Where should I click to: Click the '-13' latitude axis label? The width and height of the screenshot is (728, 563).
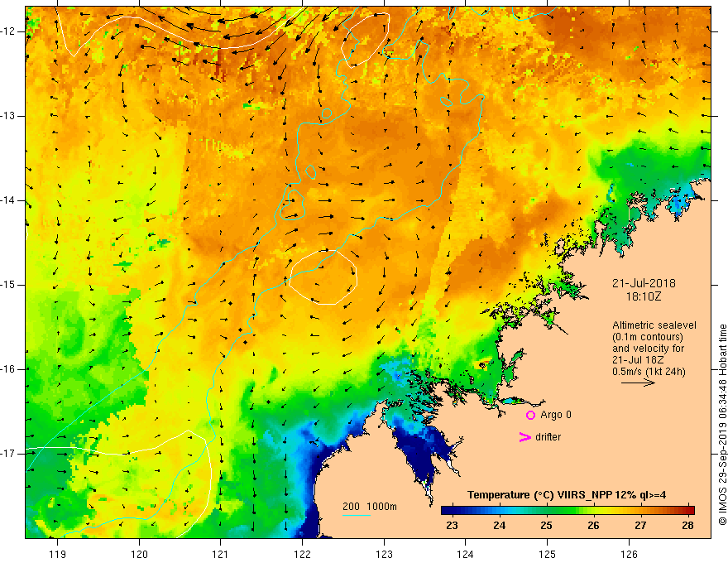click(8, 116)
